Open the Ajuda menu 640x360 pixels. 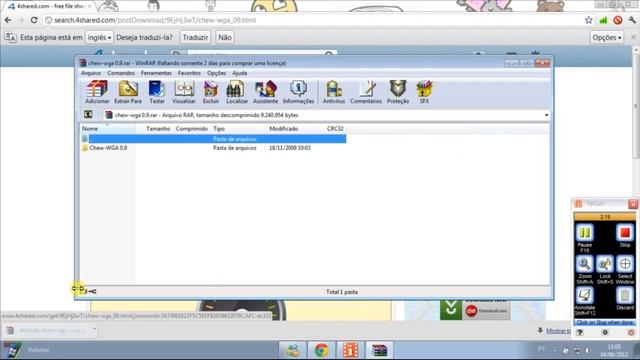[x=240, y=73]
